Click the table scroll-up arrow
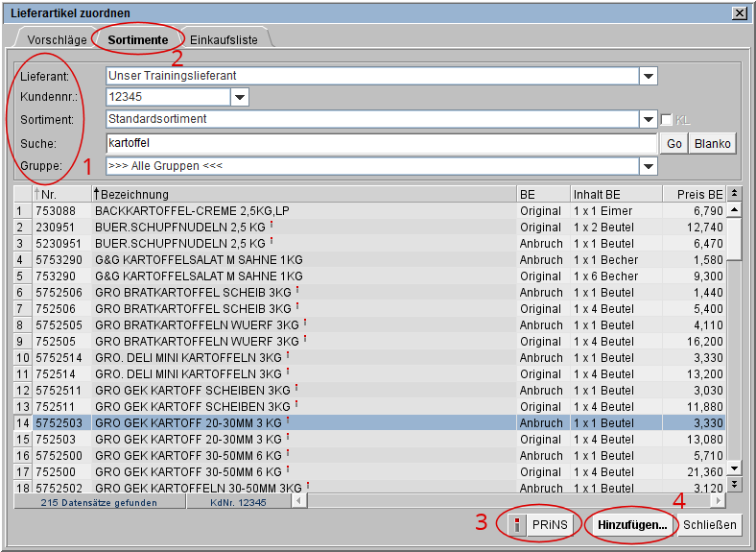The height and width of the screenshot is (552, 756). [x=734, y=210]
